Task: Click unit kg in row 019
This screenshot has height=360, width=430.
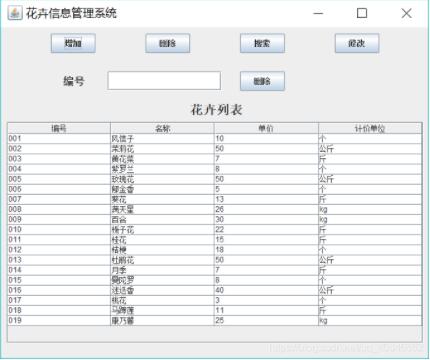Action: click(370, 321)
